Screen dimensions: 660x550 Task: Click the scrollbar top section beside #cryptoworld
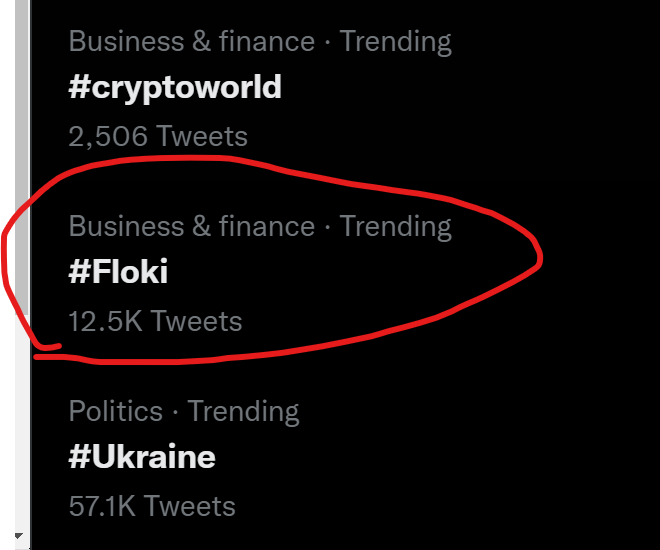(22, 90)
